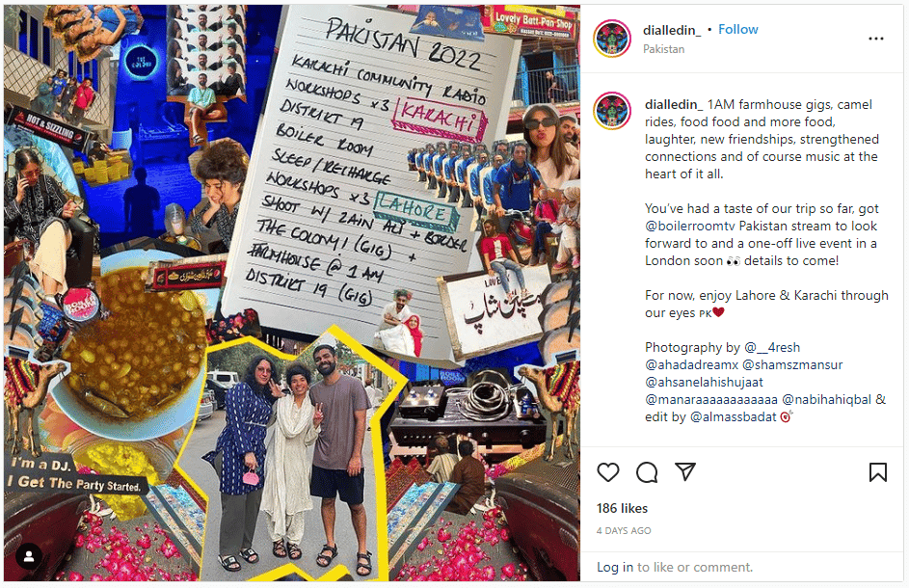Open the @almassbadat editor profile
Viewport: 909px width, 588px height.
pyautogui.click(x=734, y=417)
